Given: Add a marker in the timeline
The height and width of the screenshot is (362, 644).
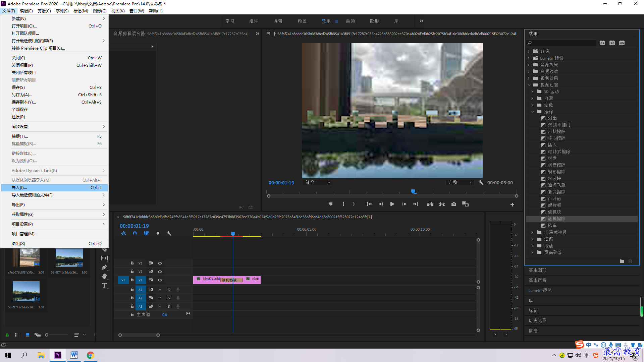Looking at the screenshot, I should [x=158, y=233].
